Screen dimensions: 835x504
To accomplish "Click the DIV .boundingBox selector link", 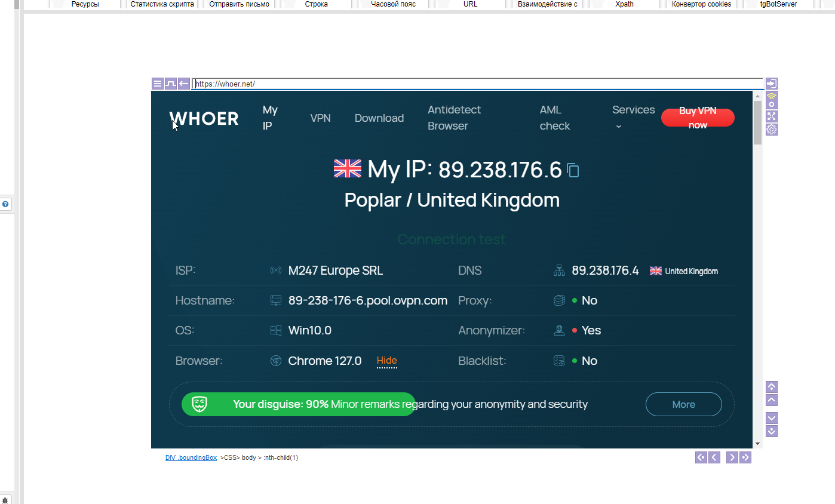I will (191, 458).
